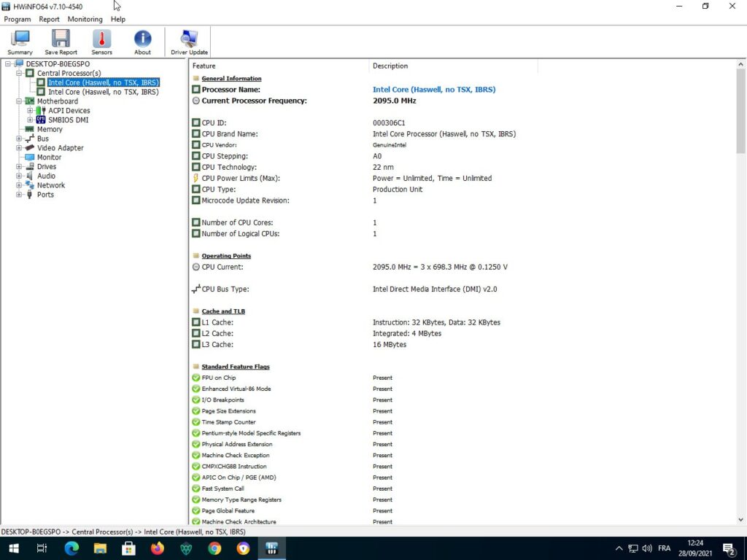747x560 pixels.
Task: Click the FPU on Chip check icon
Action: coord(196,378)
